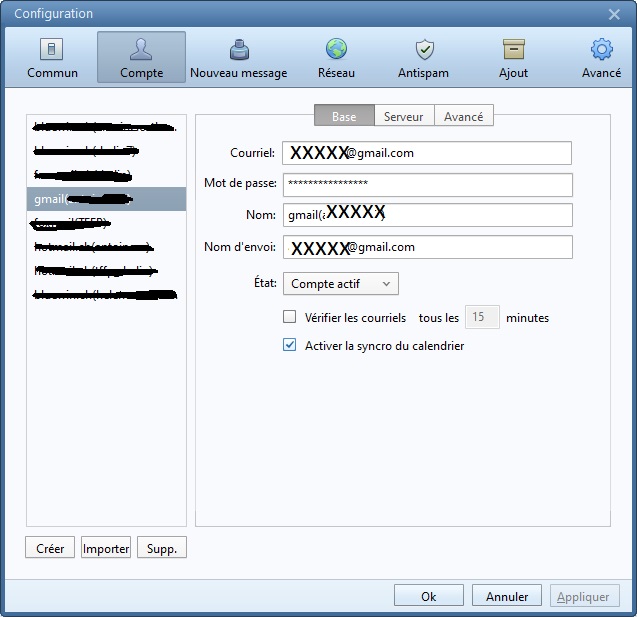Viewport: 637px width, 617px height.
Task: Switch to the Avancé account tab
Action: (463, 117)
